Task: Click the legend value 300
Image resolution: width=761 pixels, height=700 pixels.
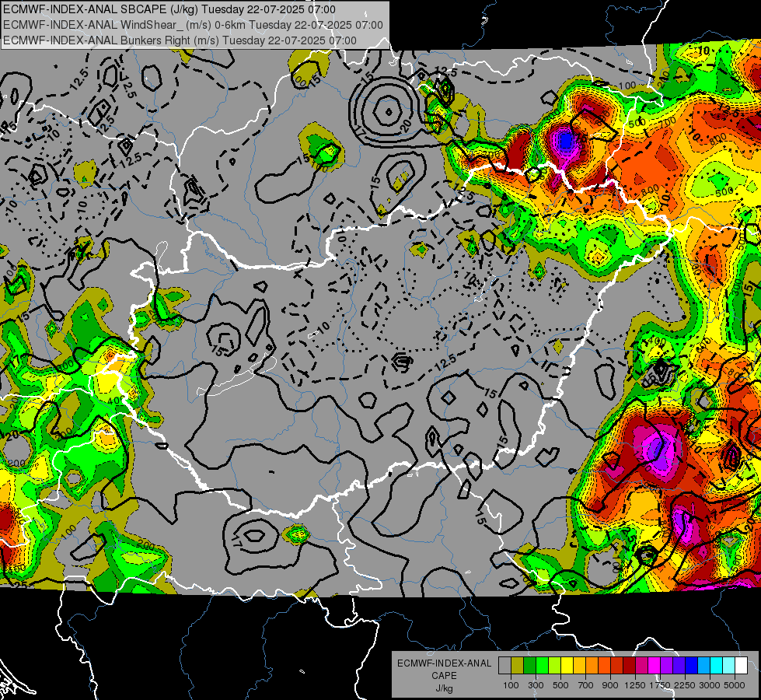Action: coord(536,685)
